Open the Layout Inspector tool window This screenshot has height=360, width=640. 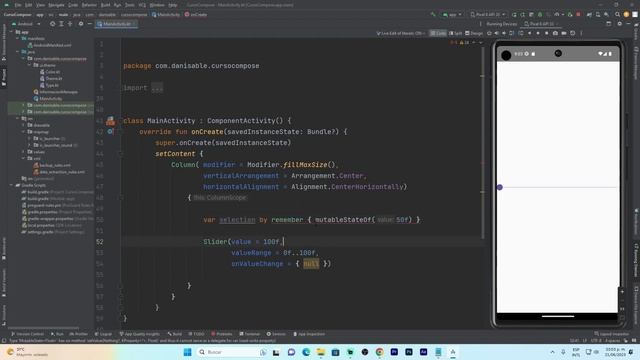(611, 334)
